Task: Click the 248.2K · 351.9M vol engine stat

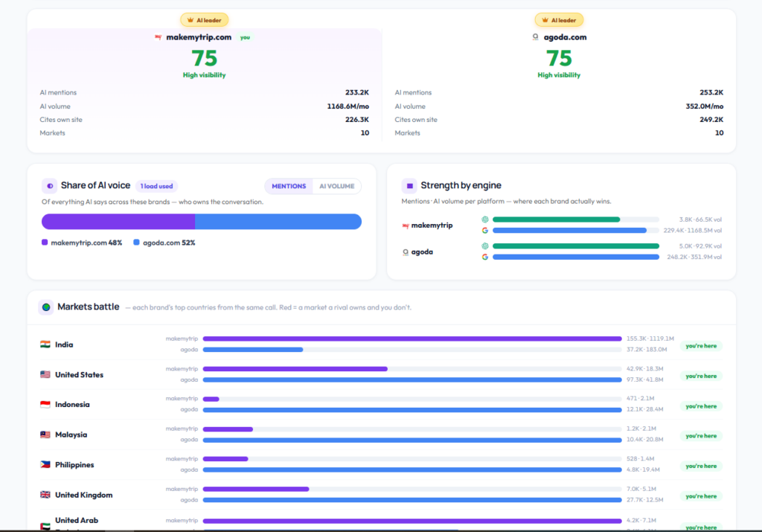Action: pyautogui.click(x=694, y=257)
